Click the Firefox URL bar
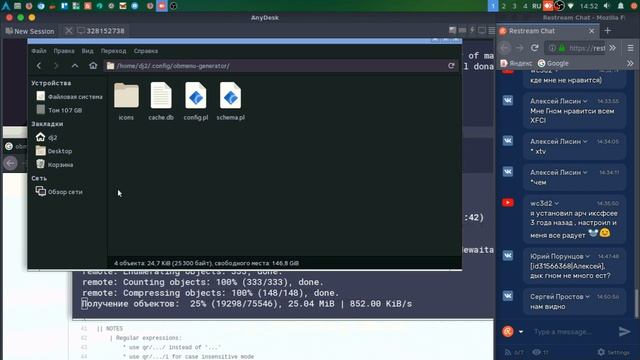 [x=576, y=48]
